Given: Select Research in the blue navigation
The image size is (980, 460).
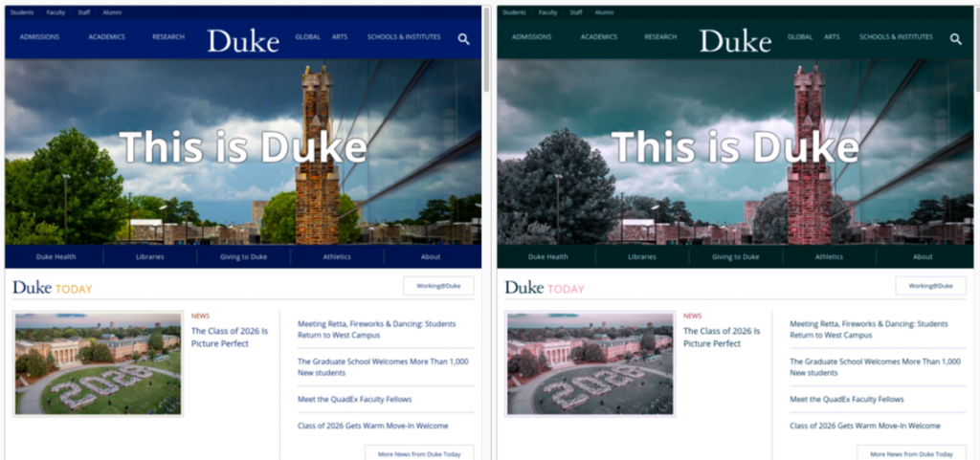Looking at the screenshot, I should click(168, 37).
